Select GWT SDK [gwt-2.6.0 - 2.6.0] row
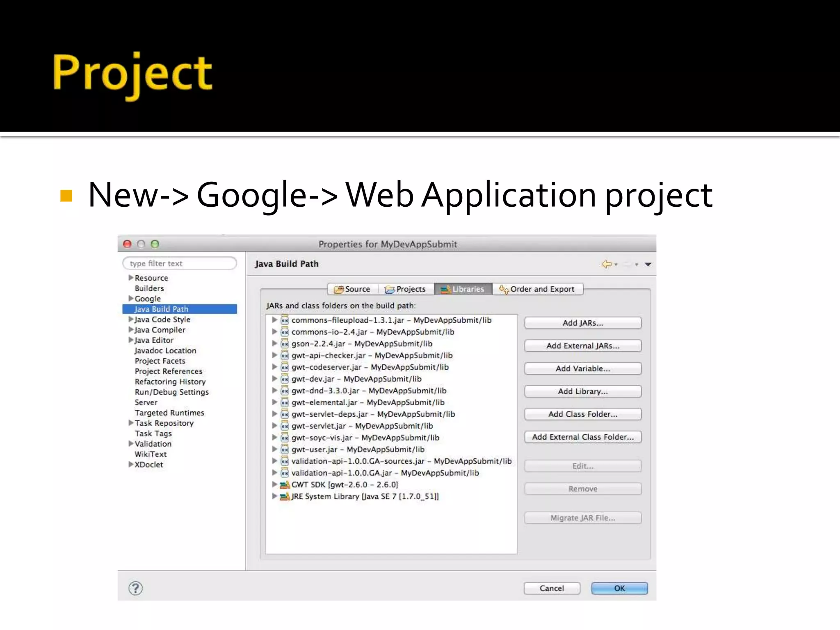Image resolution: width=840 pixels, height=630 pixels. (345, 485)
